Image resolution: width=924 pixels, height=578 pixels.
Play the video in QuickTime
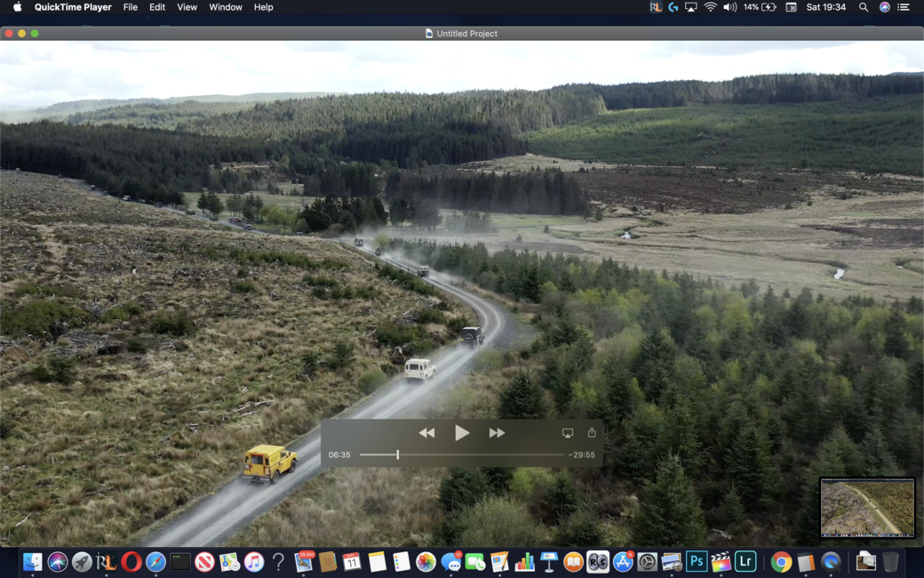[462, 433]
